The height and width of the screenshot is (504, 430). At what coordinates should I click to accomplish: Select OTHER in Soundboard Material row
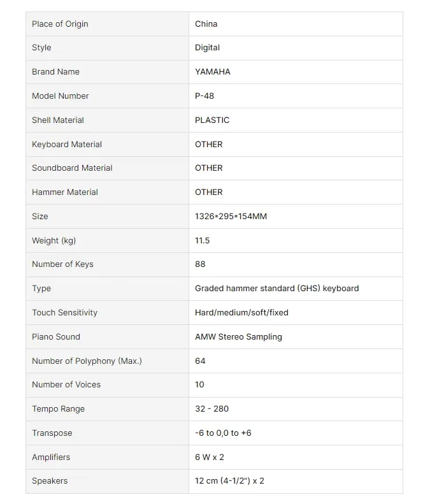pyautogui.click(x=208, y=168)
